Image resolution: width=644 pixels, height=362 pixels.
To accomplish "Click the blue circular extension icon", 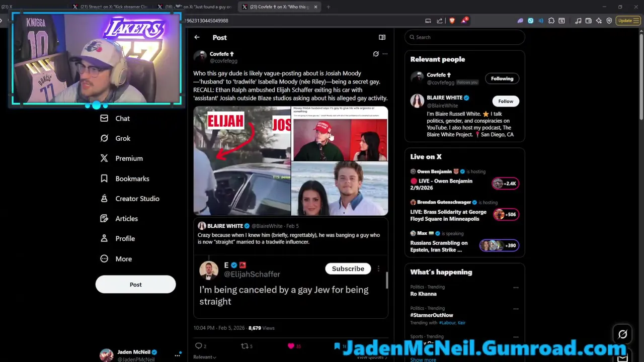I will (x=530, y=21).
